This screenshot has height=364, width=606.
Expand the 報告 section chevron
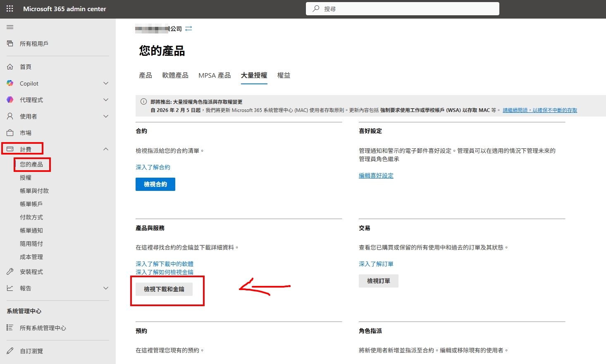point(106,288)
